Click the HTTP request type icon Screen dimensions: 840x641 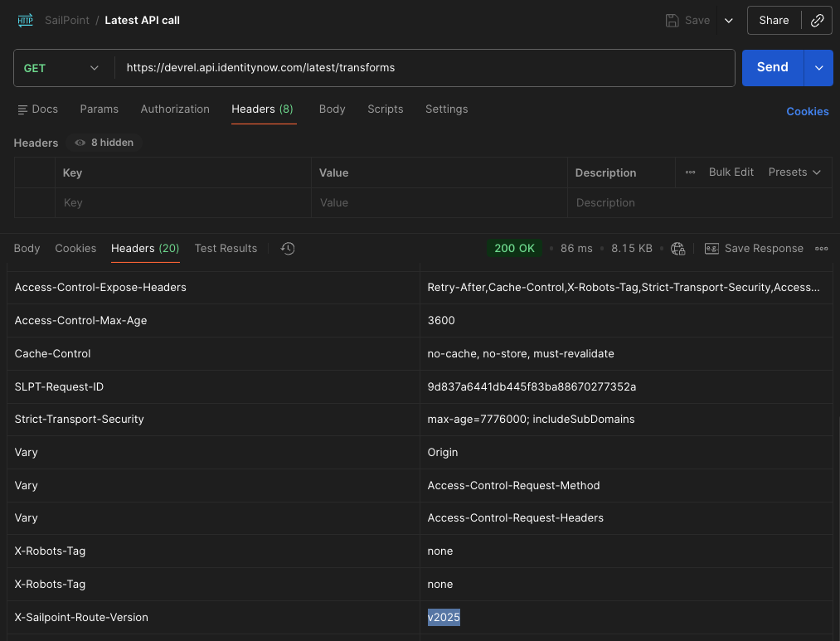(25, 21)
